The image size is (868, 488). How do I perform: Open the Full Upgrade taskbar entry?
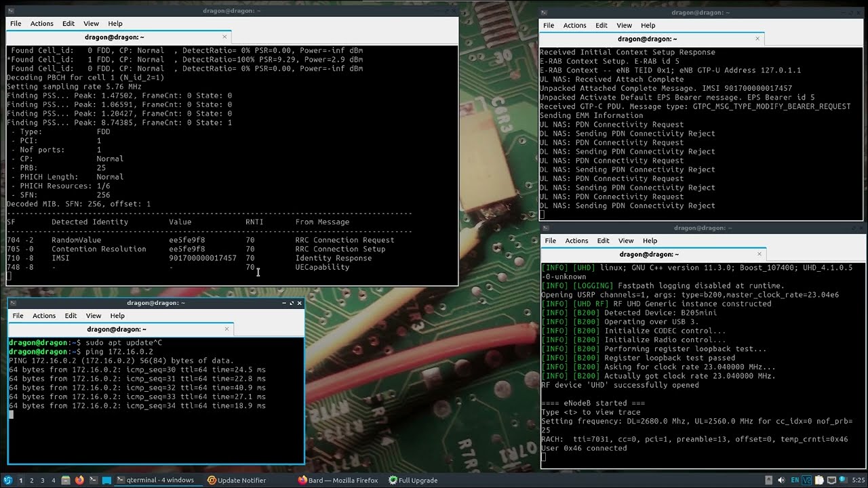(413, 480)
